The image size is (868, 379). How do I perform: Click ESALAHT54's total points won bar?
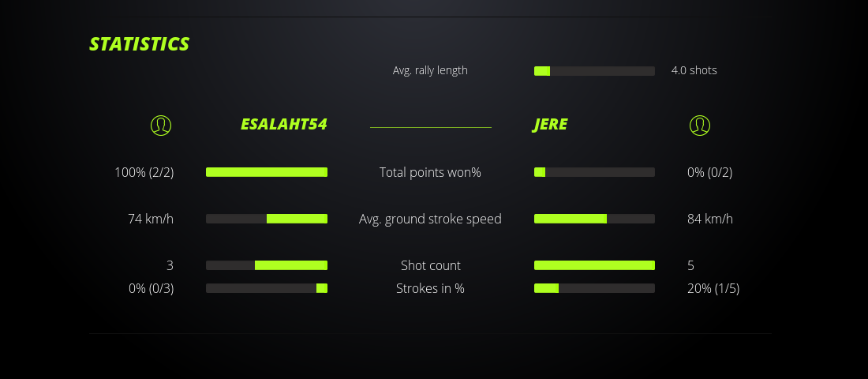(x=267, y=172)
